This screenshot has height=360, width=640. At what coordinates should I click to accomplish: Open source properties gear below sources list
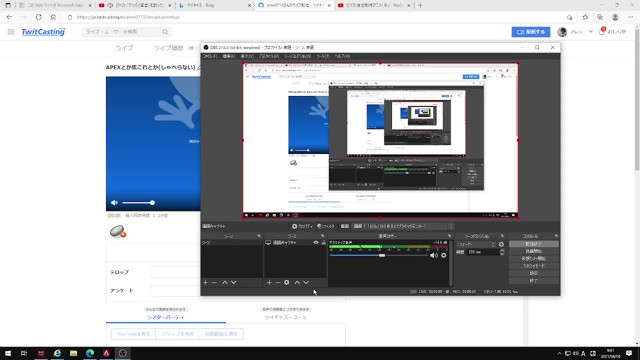point(287,282)
